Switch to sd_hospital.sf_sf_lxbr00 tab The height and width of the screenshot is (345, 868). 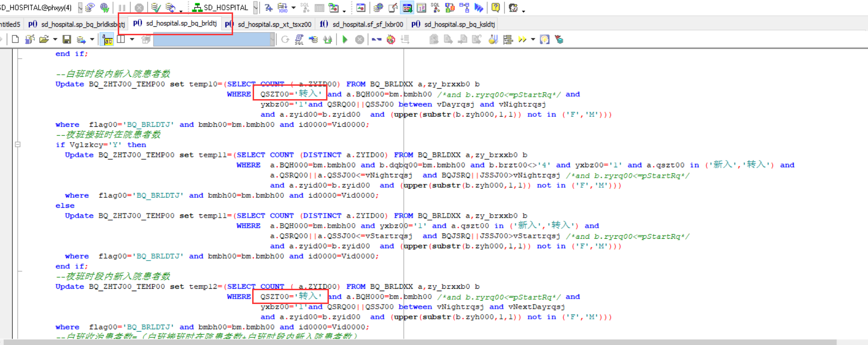(367, 24)
